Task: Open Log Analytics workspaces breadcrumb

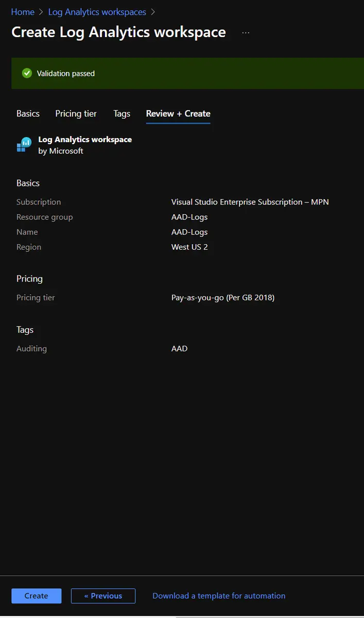Action: (97, 12)
